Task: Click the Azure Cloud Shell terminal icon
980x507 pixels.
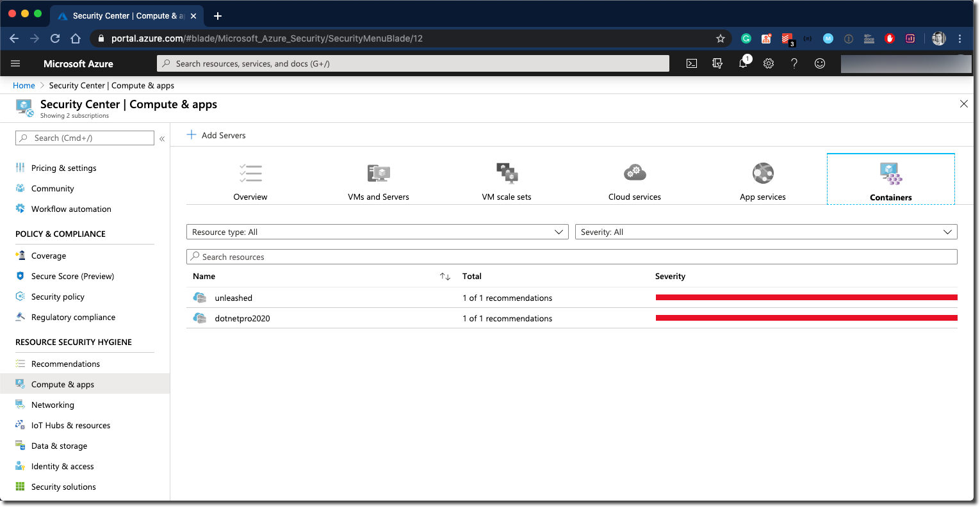Action: coord(691,63)
